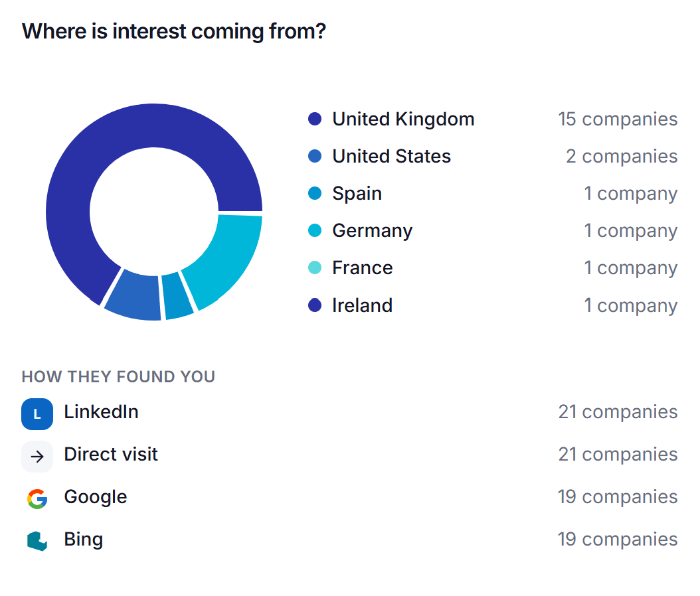
Task: Open the 15 companies count
Action: coord(618,119)
